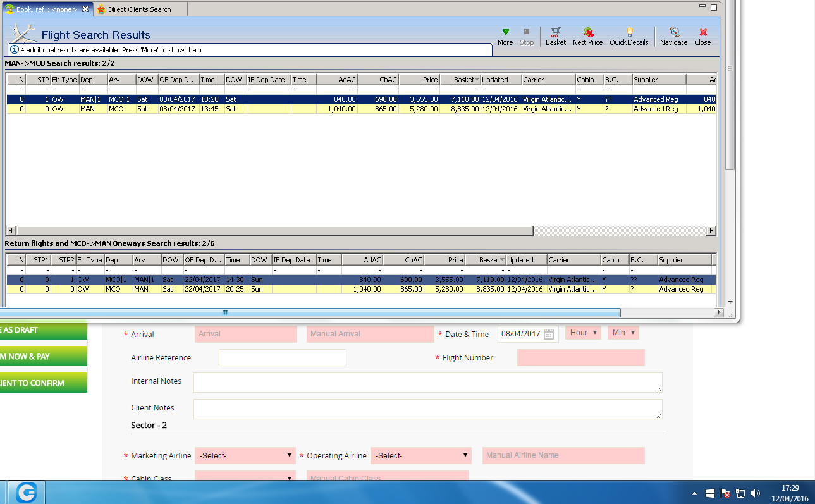The width and height of the screenshot is (815, 504).
Task: Click the AdAC header in return flights table
Action: [362, 260]
